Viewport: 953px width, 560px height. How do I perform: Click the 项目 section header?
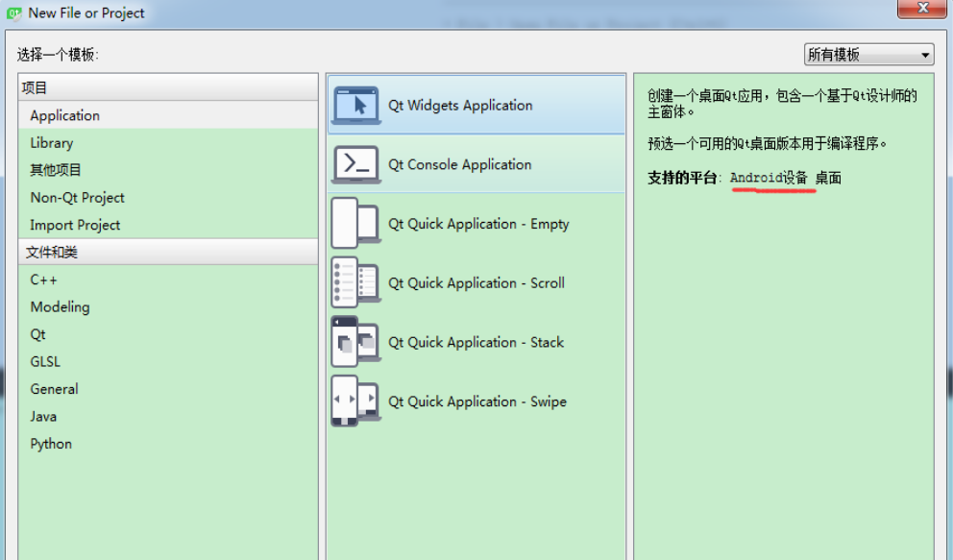pos(168,87)
